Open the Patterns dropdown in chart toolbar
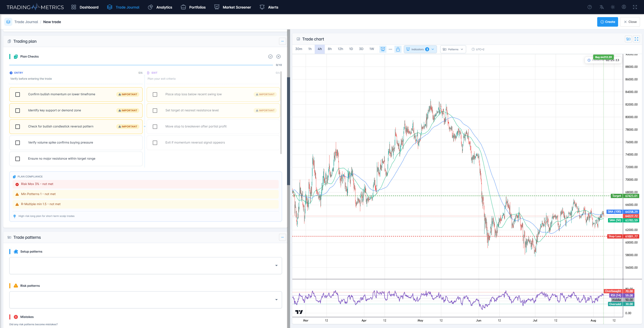The image size is (644, 328). coord(453,49)
